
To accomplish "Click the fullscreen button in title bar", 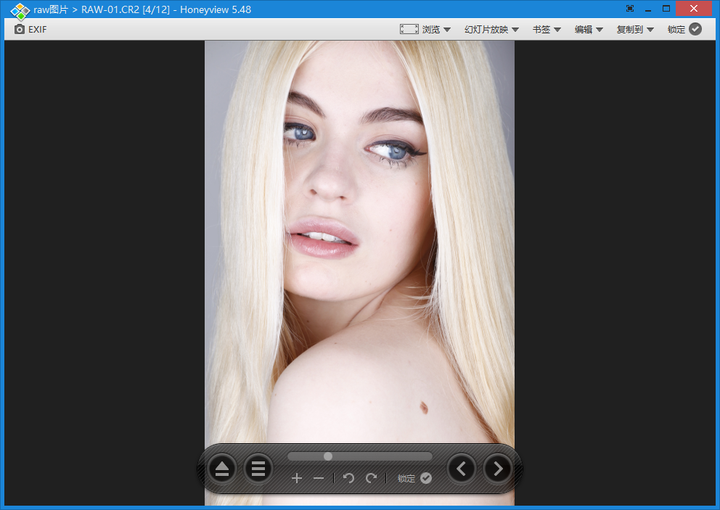I will [630, 9].
